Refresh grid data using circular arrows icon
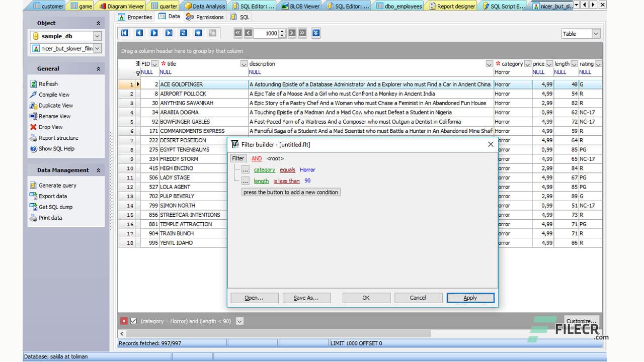This screenshot has width=644, height=362. pos(183,33)
